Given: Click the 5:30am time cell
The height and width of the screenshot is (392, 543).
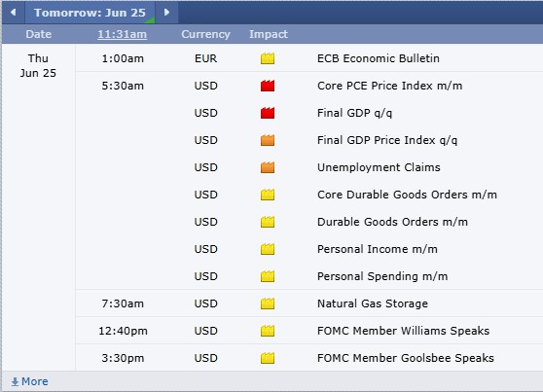Looking at the screenshot, I should (x=123, y=86).
